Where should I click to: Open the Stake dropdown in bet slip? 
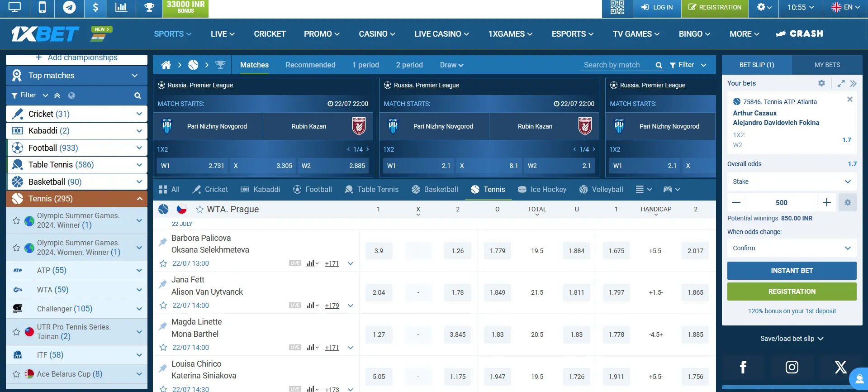(792, 182)
